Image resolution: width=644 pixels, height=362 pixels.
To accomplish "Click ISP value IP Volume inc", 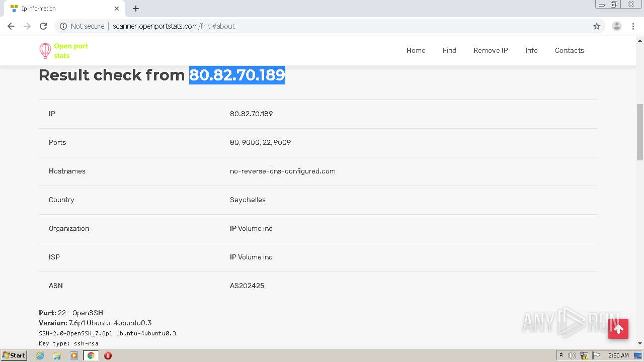I will (x=251, y=257).
